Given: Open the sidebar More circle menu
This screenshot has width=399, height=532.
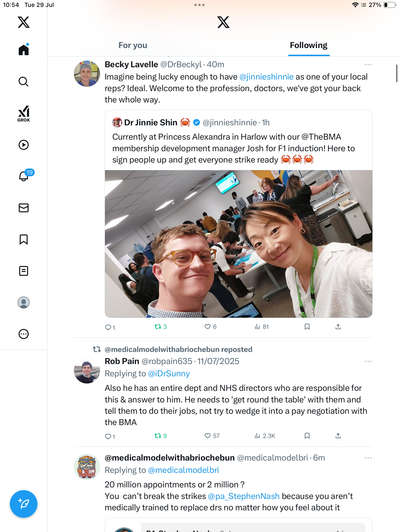Looking at the screenshot, I should point(24,334).
